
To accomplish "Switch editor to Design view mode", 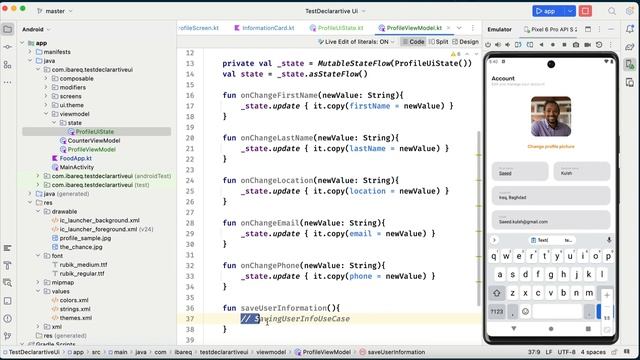I will point(465,42).
